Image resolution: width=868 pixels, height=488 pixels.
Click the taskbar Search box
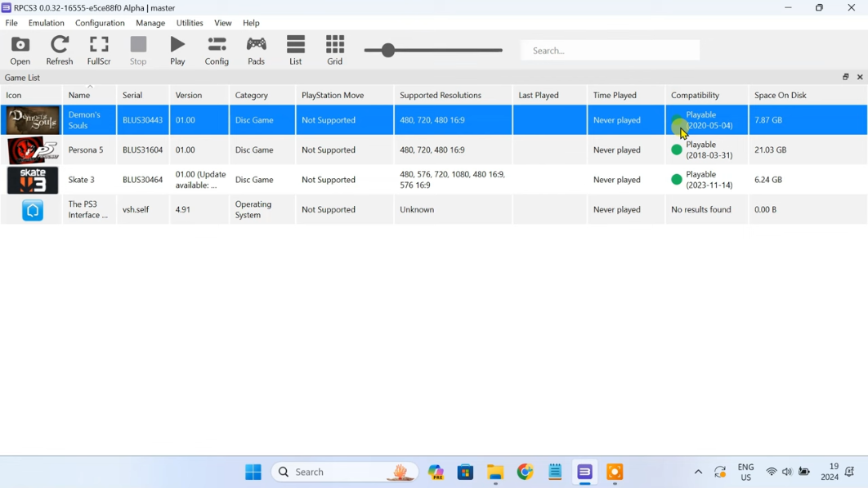point(345,472)
